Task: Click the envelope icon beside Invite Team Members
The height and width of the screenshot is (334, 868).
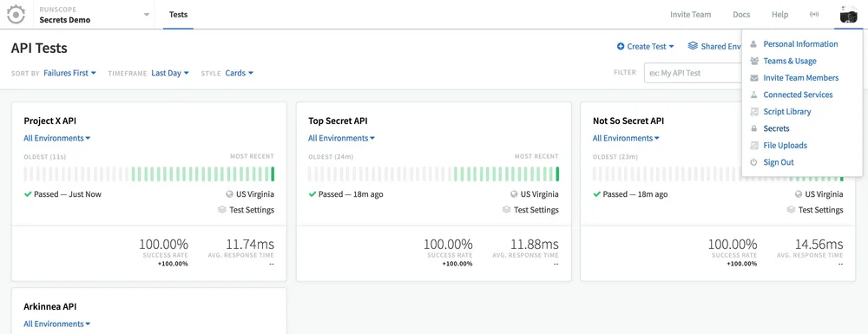Action: click(753, 78)
